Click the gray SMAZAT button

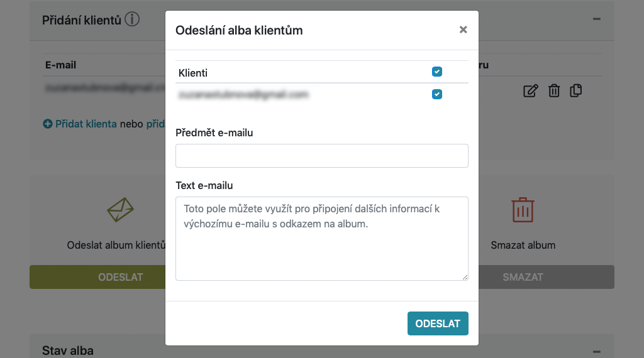547,277
